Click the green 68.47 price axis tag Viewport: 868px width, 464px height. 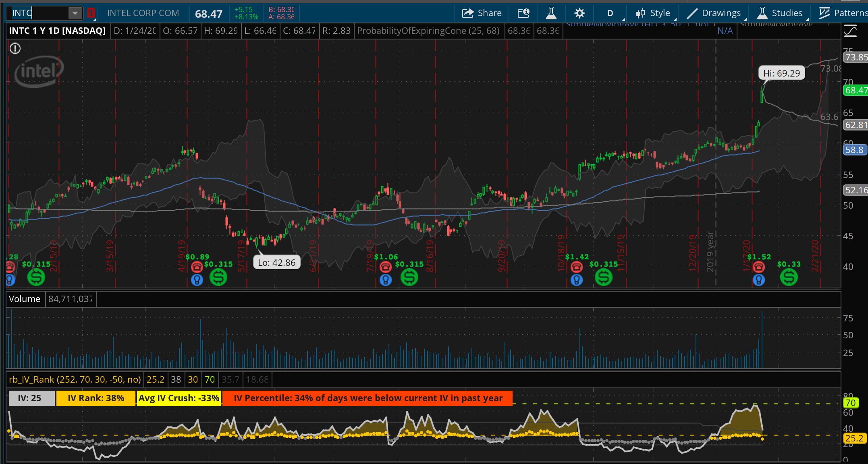point(856,90)
